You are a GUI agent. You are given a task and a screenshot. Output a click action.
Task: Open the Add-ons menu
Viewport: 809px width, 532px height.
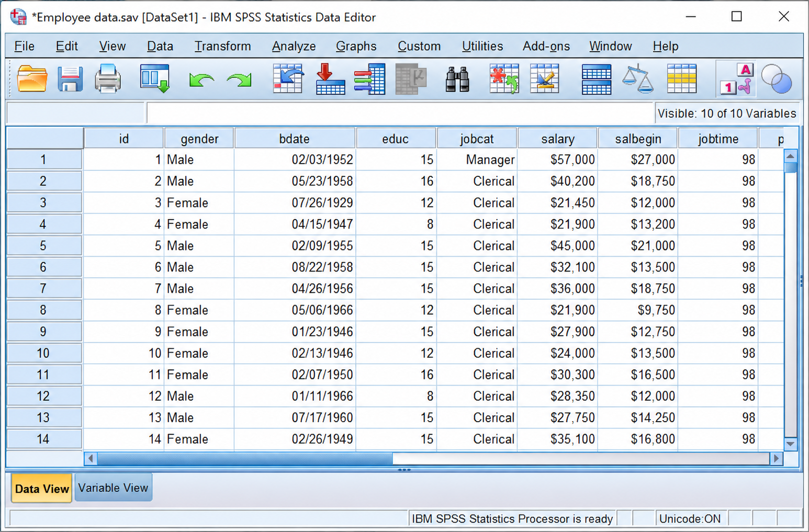[546, 46]
